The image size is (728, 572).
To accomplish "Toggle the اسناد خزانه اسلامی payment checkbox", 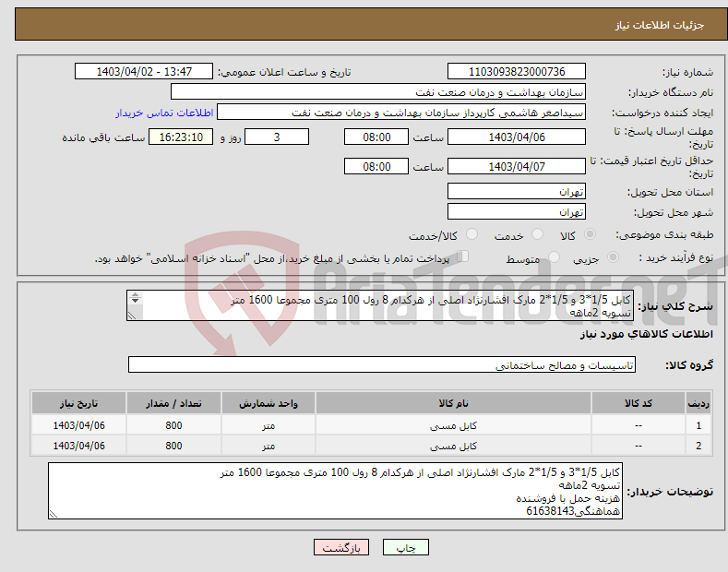I will [463, 256].
